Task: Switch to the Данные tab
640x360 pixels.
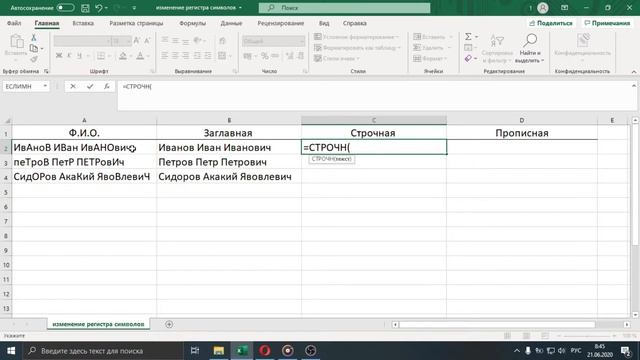Action: click(231, 23)
